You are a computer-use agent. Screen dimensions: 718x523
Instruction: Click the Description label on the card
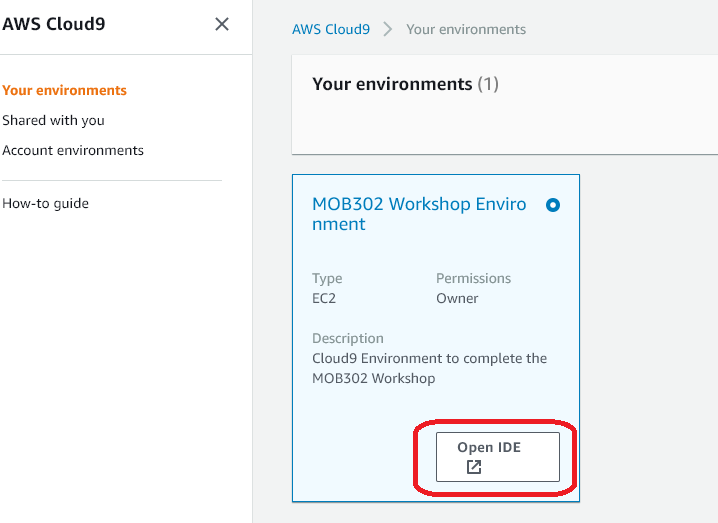[347, 338]
